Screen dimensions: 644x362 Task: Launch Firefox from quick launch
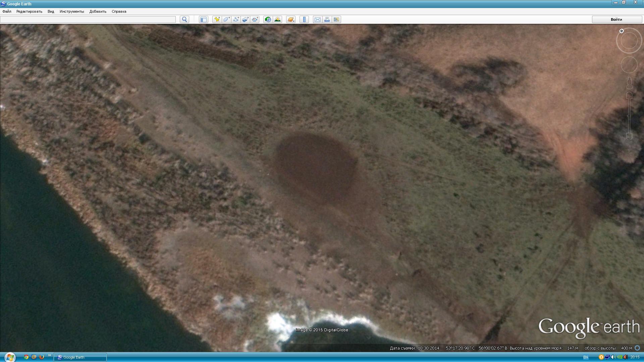tap(42, 357)
